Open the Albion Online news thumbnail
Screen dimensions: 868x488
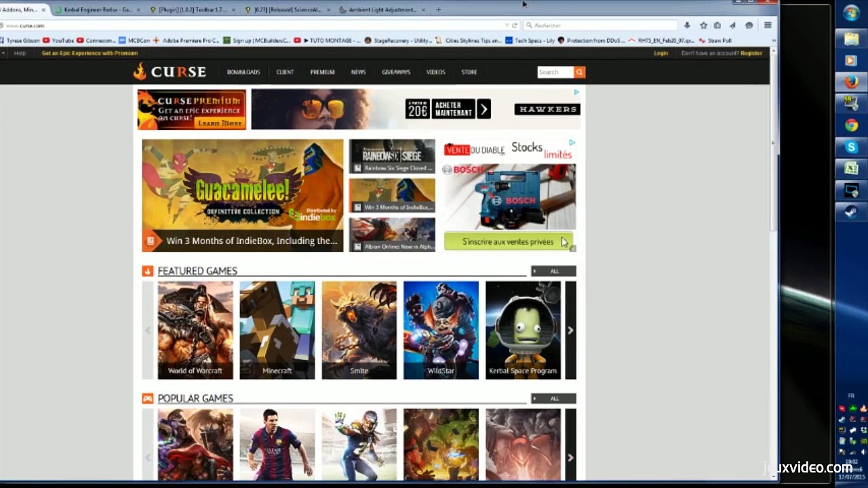[392, 235]
